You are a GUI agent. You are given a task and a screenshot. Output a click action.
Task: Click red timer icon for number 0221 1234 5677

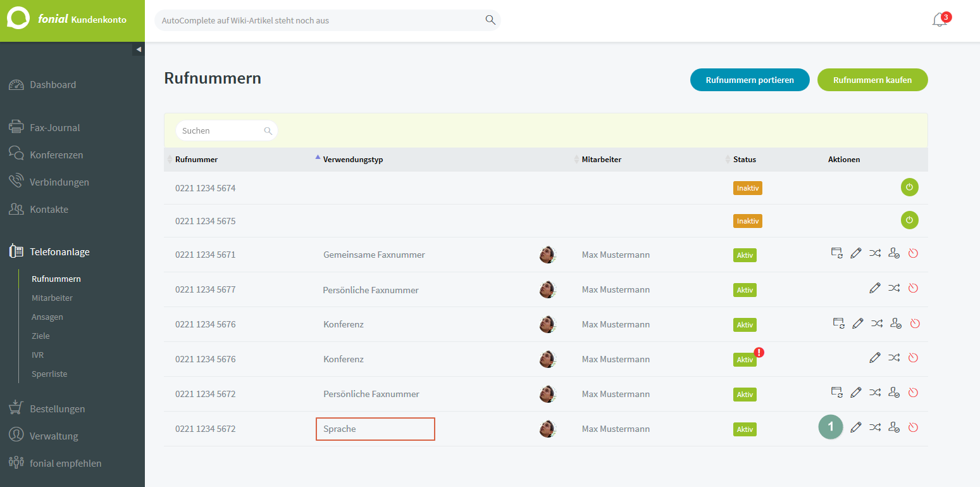point(913,289)
